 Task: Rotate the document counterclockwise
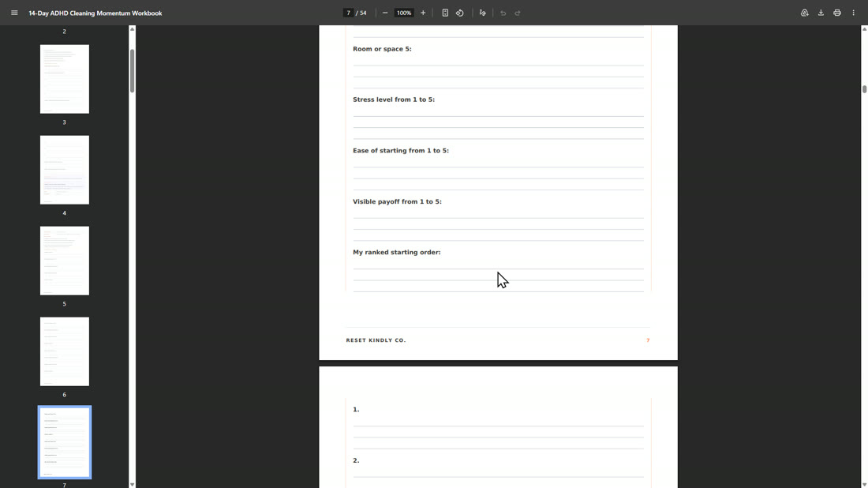[x=460, y=13]
